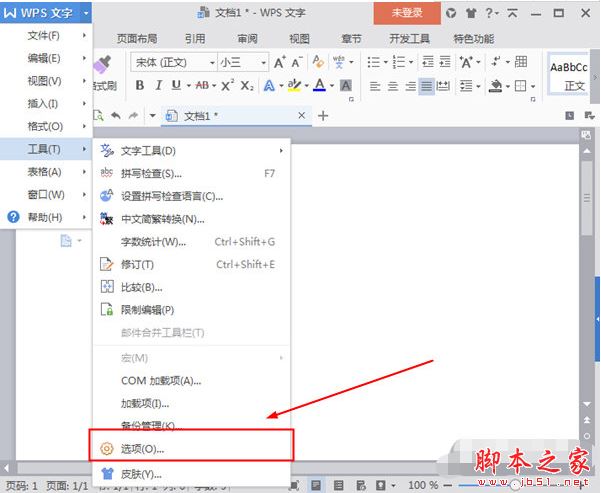
Task: Click the skin shirt icon in title bar
Action: (x=471, y=13)
